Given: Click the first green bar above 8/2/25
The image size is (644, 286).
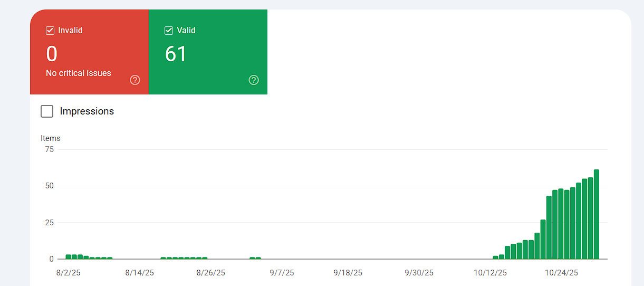Looking at the screenshot, I should 68,257.
